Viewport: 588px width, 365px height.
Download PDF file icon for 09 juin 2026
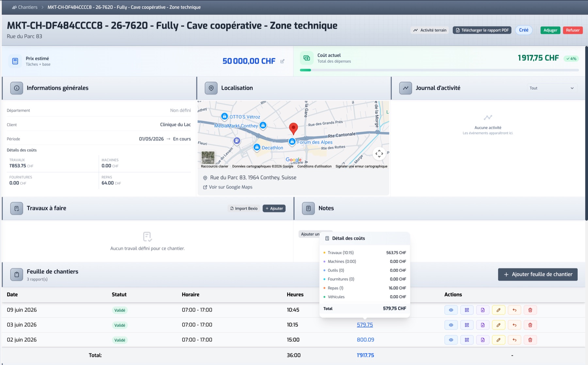tap(483, 310)
